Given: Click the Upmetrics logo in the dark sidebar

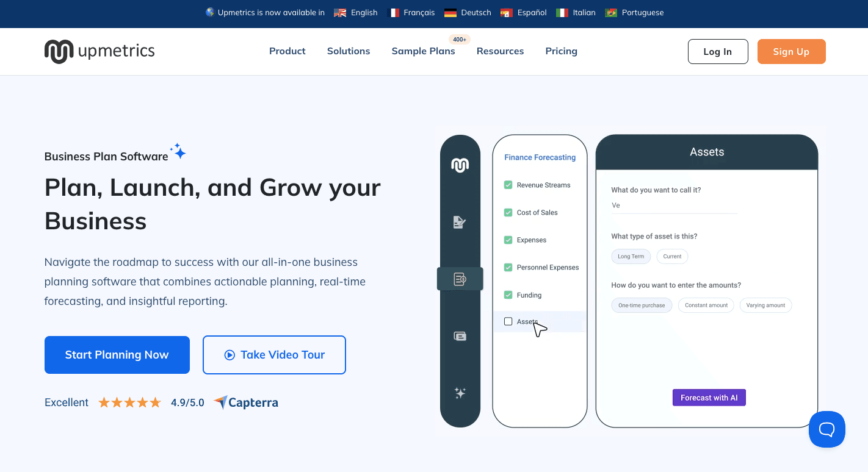Looking at the screenshot, I should tap(460, 165).
